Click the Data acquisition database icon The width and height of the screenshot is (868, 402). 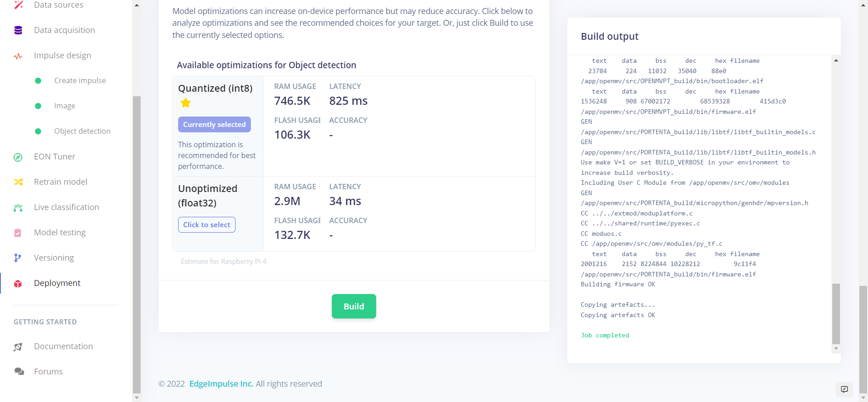point(18,30)
